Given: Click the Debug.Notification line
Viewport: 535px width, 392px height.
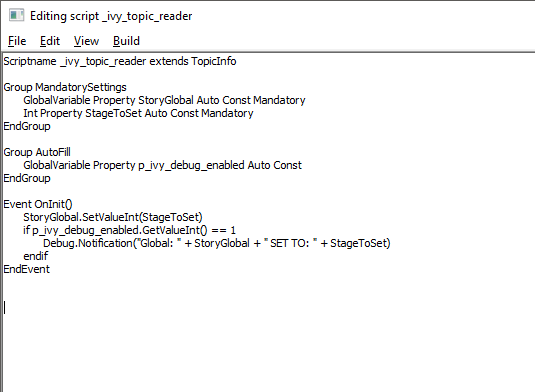Looking at the screenshot, I should [217, 243].
